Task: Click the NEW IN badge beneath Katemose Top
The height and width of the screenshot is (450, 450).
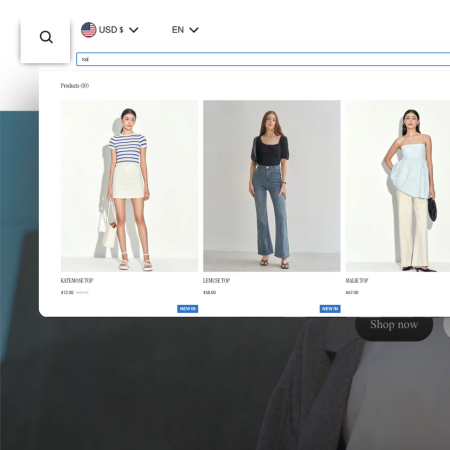Action: 188,309
